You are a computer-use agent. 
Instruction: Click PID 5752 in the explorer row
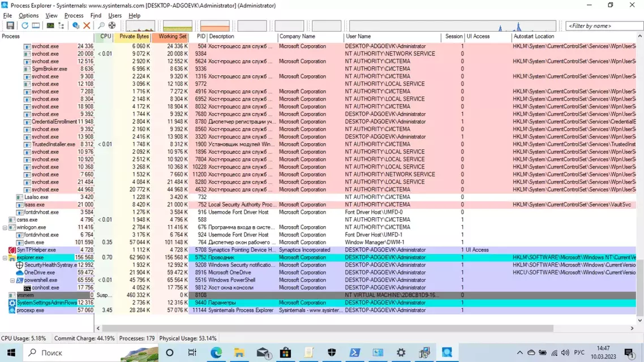coord(201,258)
